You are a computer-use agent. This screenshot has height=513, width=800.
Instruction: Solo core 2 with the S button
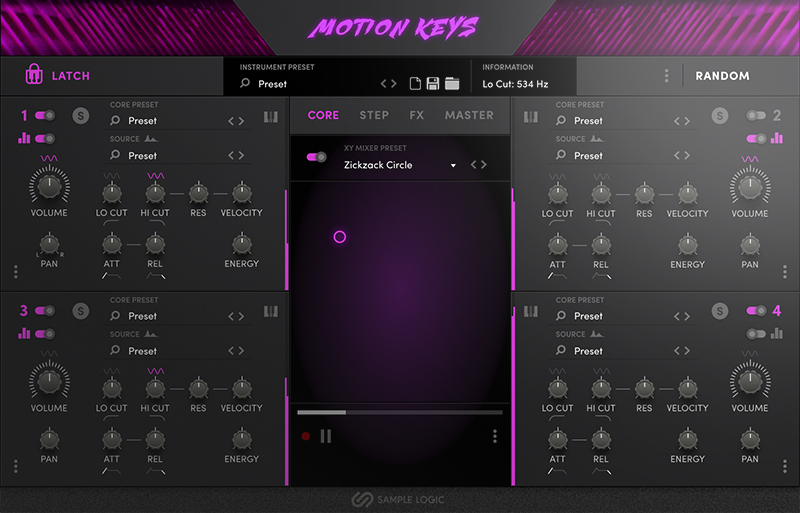tap(720, 116)
